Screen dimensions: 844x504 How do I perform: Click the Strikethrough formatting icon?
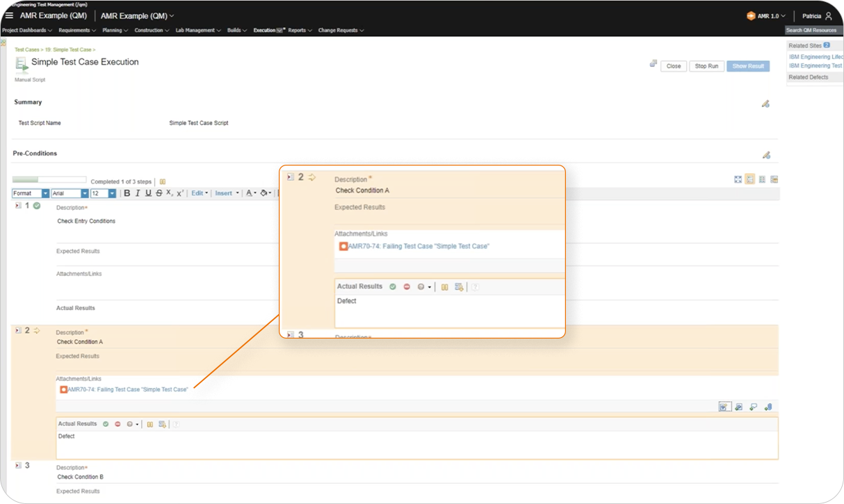click(159, 193)
